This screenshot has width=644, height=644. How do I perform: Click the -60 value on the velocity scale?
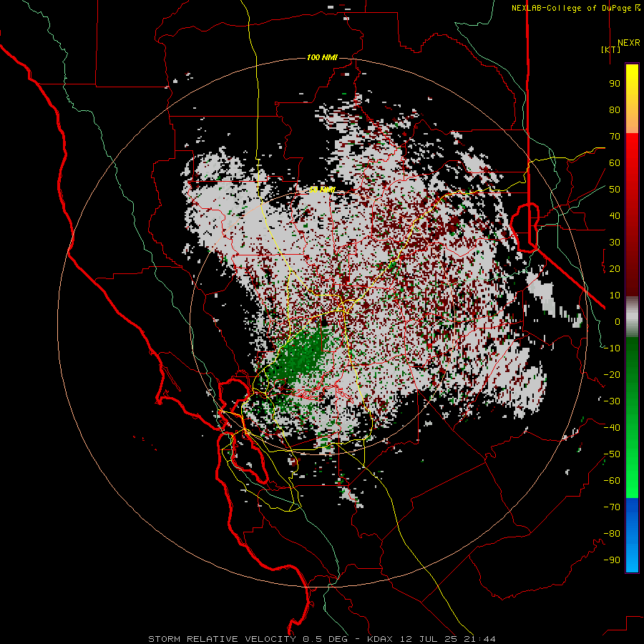click(x=612, y=481)
